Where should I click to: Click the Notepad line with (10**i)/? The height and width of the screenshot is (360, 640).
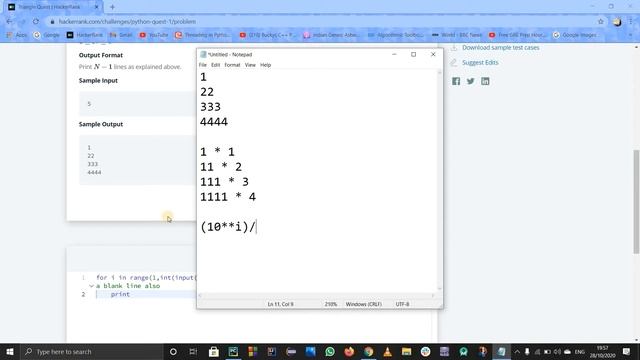[x=228, y=227]
